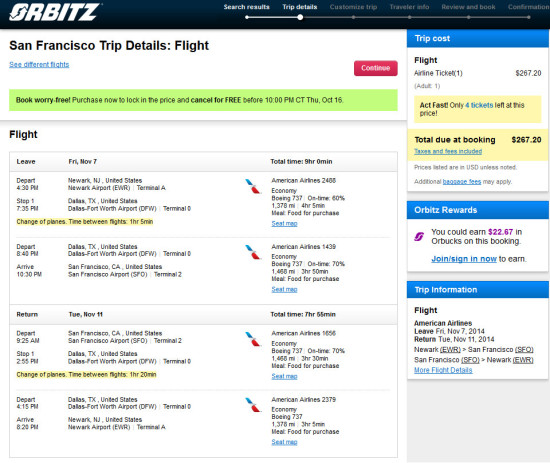Open Seat map for flight 2488

click(284, 223)
